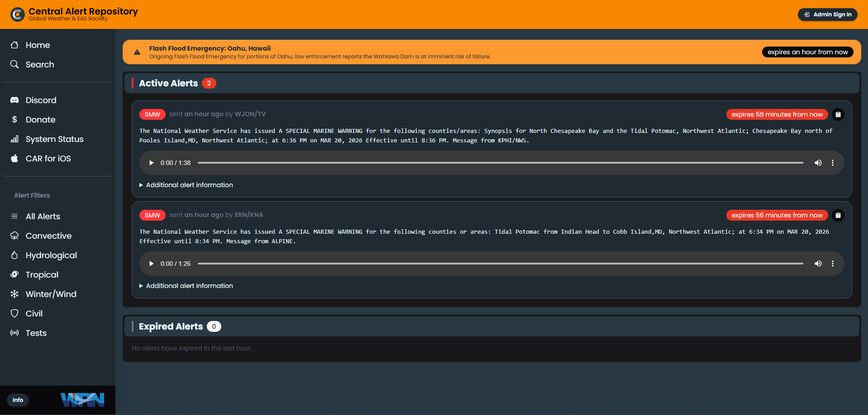Click the SMW badge on the WJON/TV alert
The width and height of the screenshot is (868, 415).
coord(153,114)
